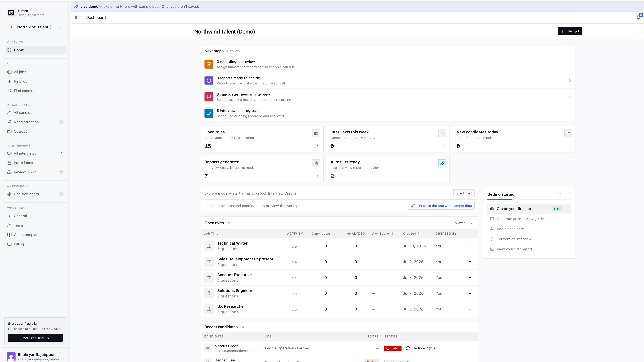644x362 pixels.
Task: Sort the table by Avg Score
Action: (383, 233)
